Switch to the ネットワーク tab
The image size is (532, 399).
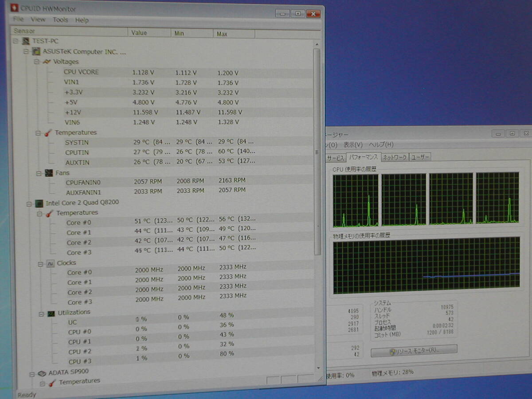(395, 157)
